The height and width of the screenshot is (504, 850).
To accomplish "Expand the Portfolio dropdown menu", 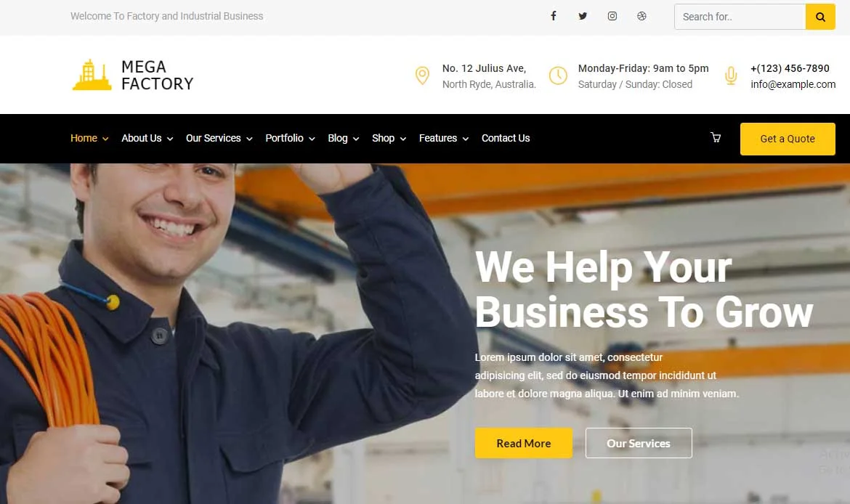I will coord(290,138).
